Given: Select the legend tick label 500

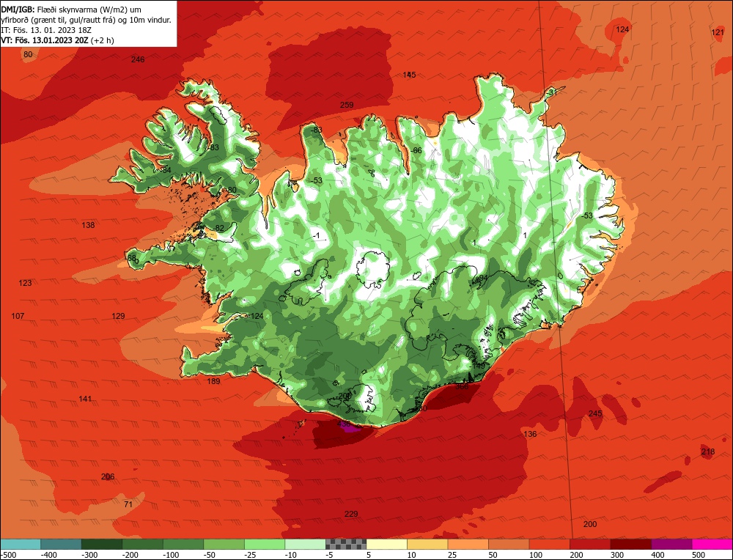Looking at the screenshot, I should pyautogui.click(x=699, y=555).
